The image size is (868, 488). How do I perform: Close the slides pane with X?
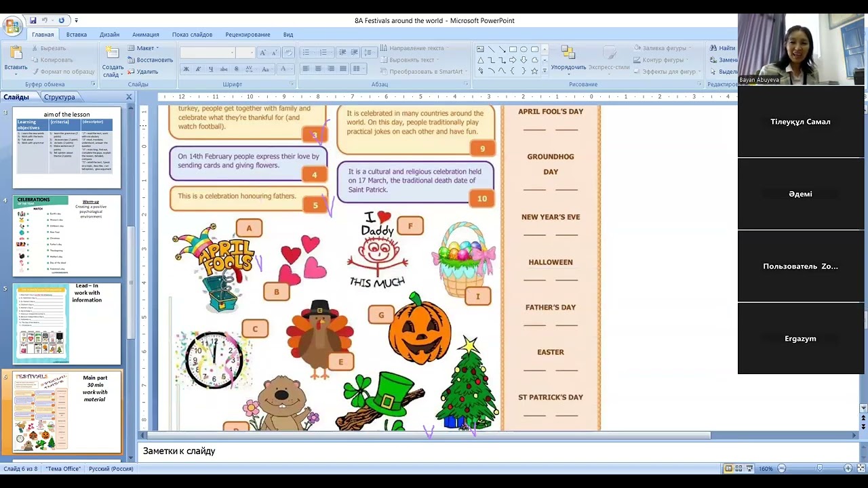pyautogui.click(x=129, y=97)
